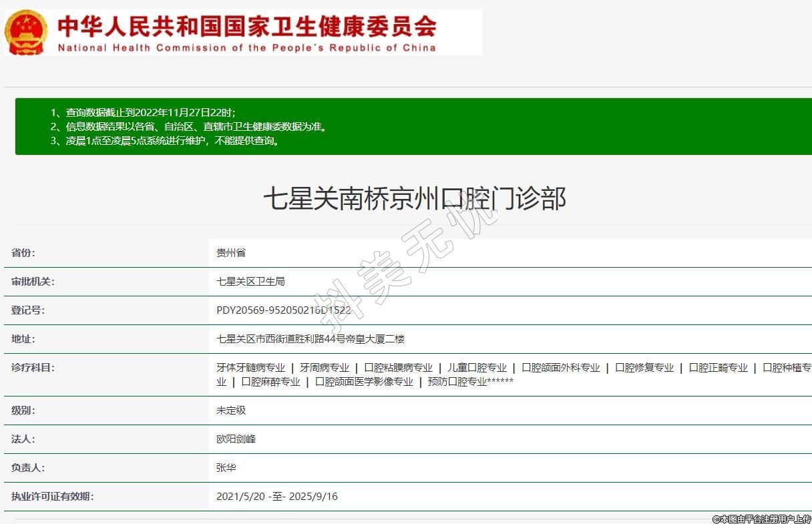Click the national emblem logo

(26, 32)
